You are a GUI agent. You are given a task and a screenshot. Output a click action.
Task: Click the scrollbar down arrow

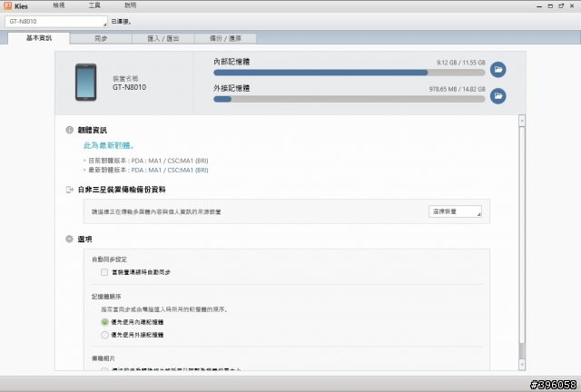(x=522, y=365)
